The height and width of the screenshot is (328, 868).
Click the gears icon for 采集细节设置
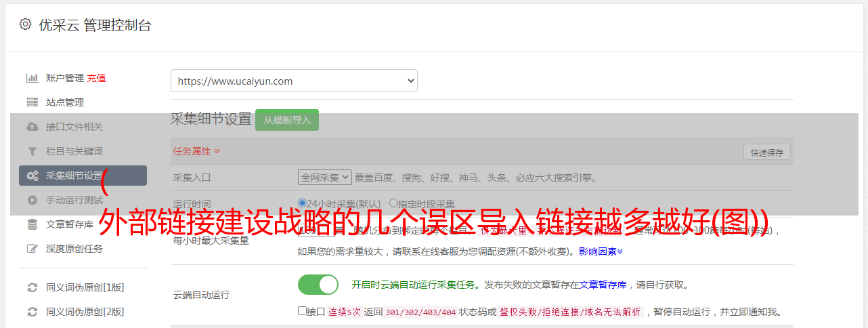(32, 176)
